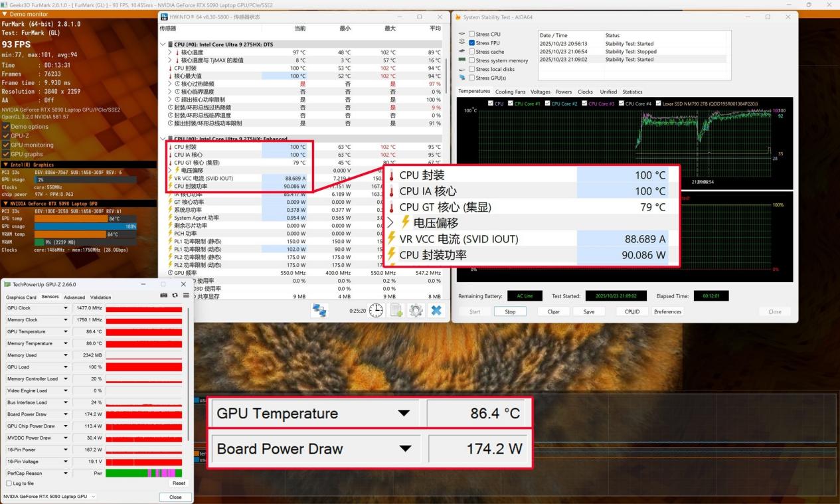840x504 pixels.
Task: Click the HWiNFO log file icon
Action: (x=396, y=310)
